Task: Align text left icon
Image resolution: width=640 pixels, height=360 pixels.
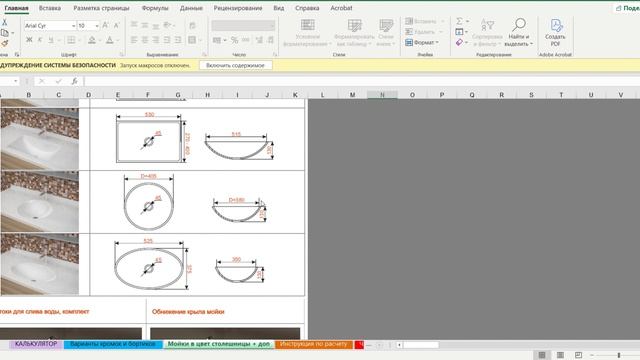Action: coord(134,40)
